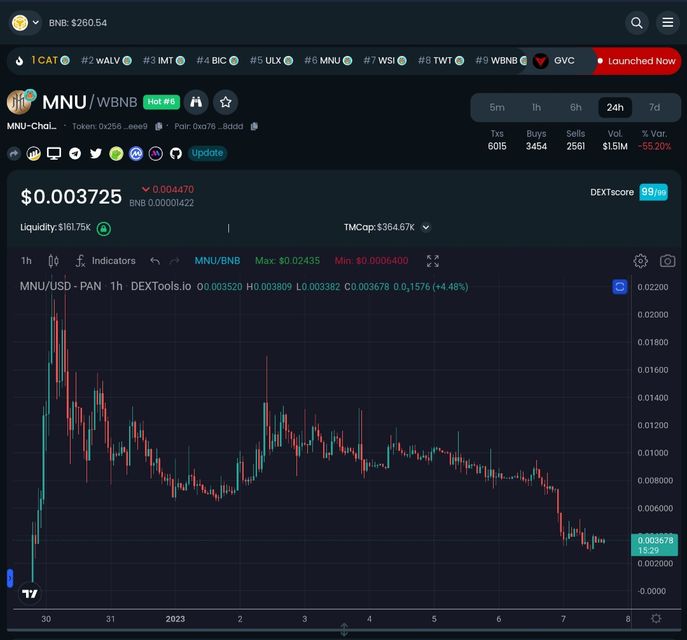Image resolution: width=687 pixels, height=640 pixels.
Task: Take chart snapshot with camera icon
Action: coord(667,261)
